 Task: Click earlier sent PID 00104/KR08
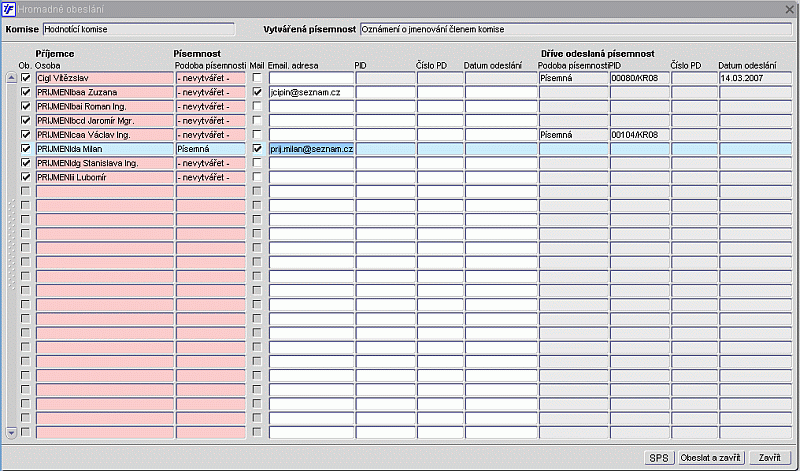pyautogui.click(x=640, y=135)
